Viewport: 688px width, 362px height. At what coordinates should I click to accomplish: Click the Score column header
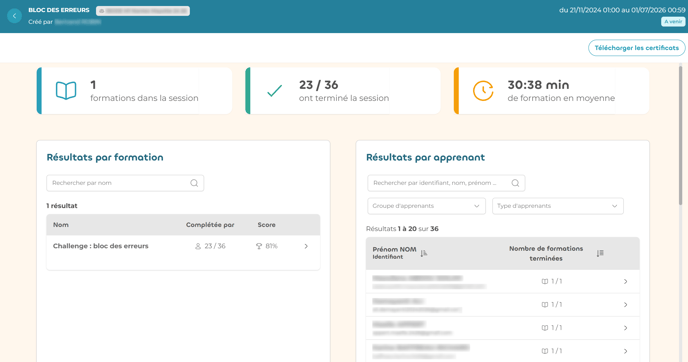266,225
